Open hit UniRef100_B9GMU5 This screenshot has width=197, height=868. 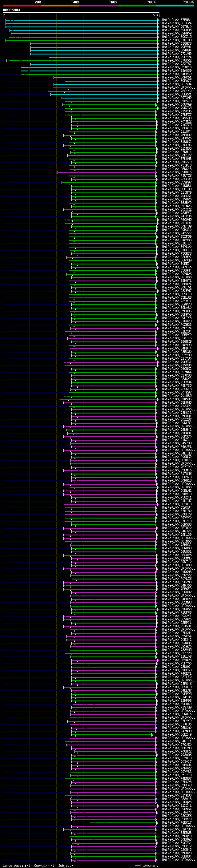177,30
